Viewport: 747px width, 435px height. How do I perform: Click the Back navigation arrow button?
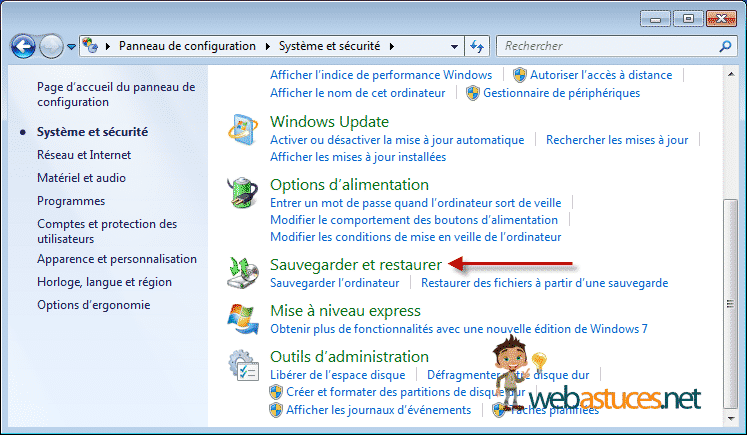pyautogui.click(x=23, y=47)
